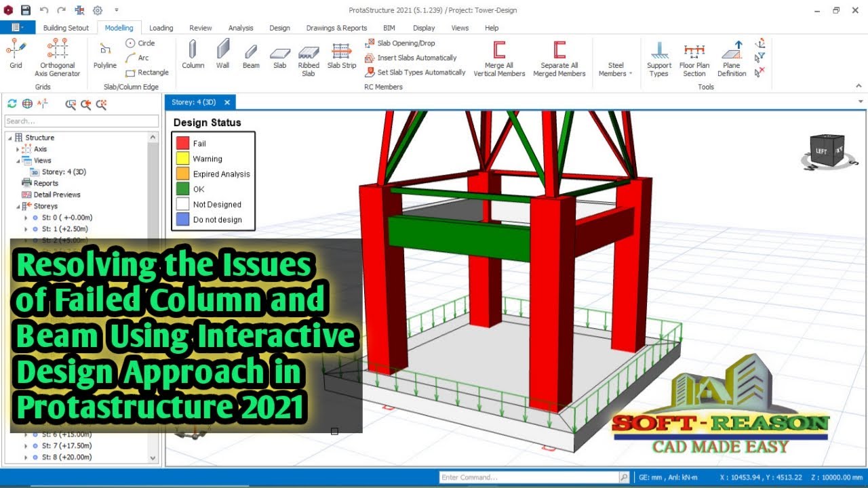868x488 pixels.
Task: Expand the Axis tree node
Action: tap(18, 149)
